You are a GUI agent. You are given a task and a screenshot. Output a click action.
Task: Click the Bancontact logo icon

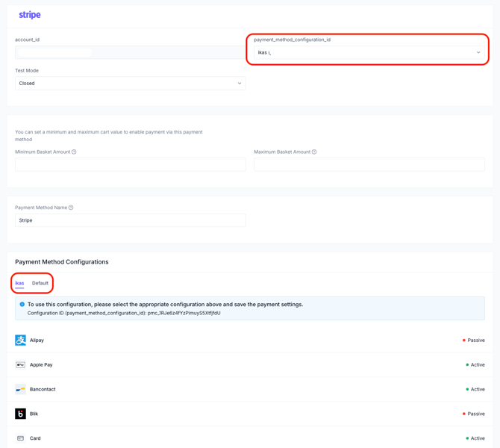pyautogui.click(x=20, y=389)
